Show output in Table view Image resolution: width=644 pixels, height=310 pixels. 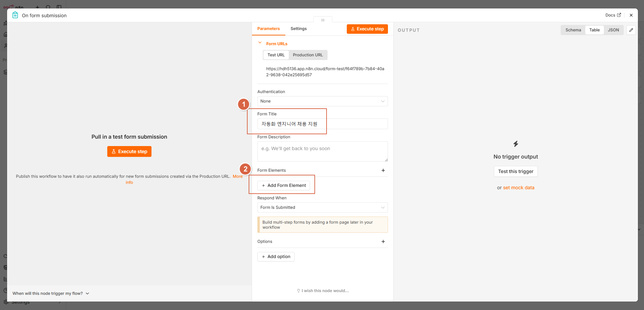click(594, 30)
